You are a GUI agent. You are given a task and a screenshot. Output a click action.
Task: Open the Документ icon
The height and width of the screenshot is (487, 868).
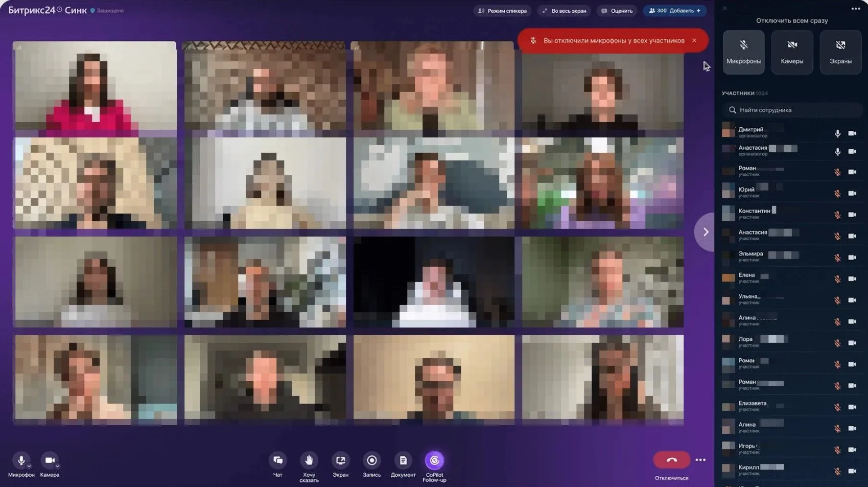click(403, 460)
